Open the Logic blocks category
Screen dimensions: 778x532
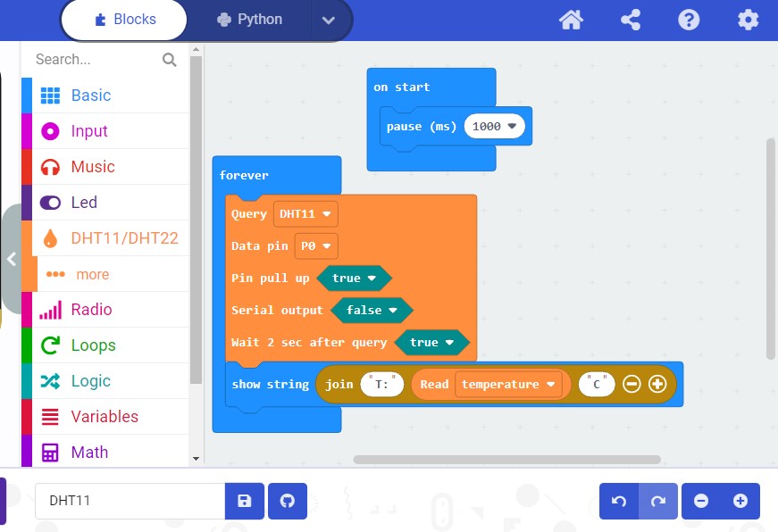[105, 381]
